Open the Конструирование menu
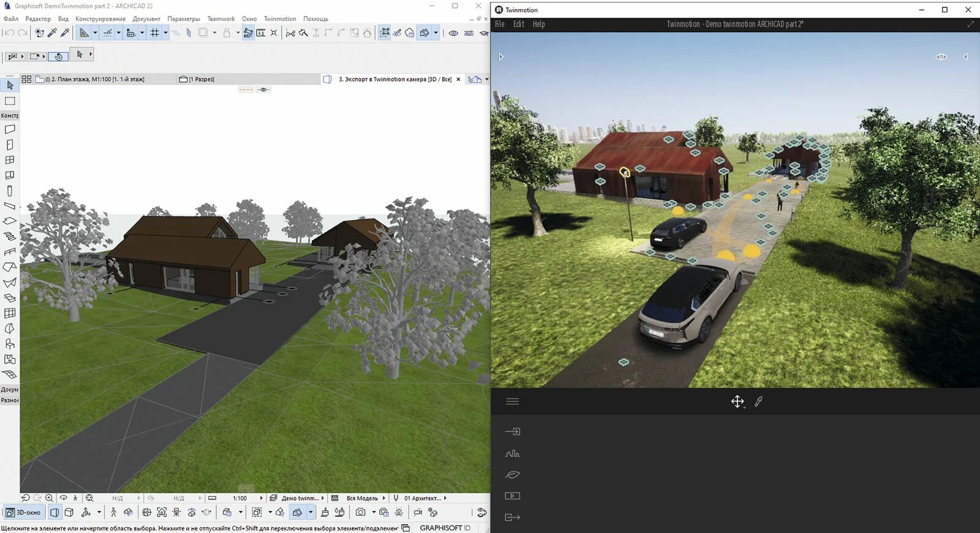This screenshot has height=533, width=980. [100, 19]
